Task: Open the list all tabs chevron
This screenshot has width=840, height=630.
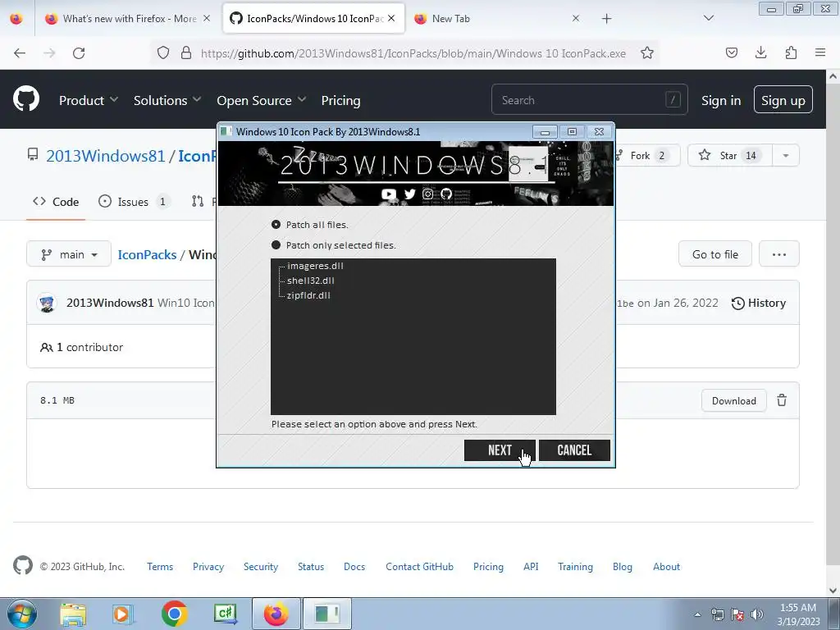Action: click(x=709, y=18)
